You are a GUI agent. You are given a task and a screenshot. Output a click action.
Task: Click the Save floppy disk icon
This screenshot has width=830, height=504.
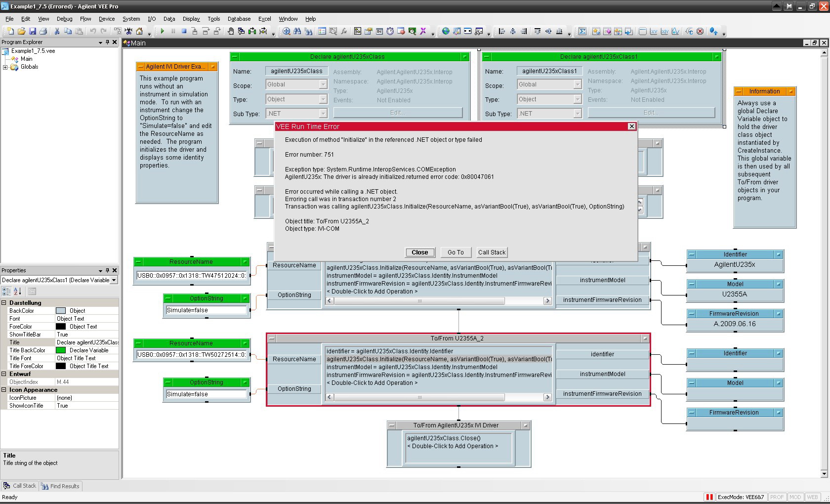point(33,31)
